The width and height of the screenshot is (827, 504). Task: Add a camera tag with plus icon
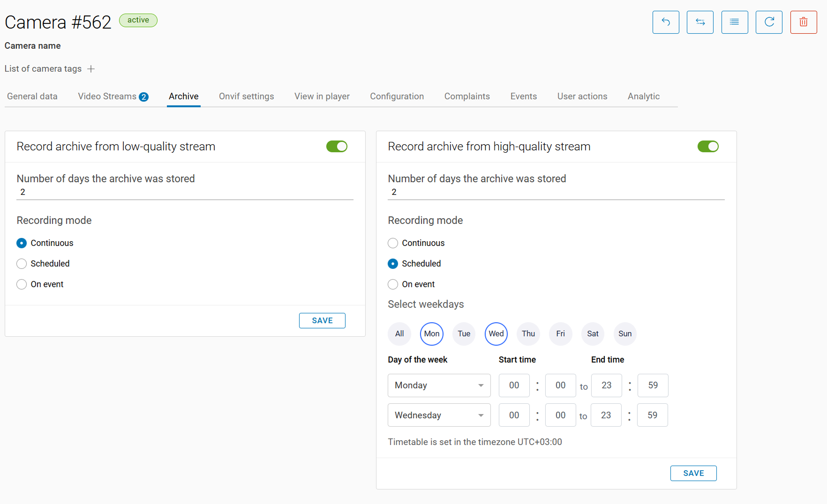(91, 69)
